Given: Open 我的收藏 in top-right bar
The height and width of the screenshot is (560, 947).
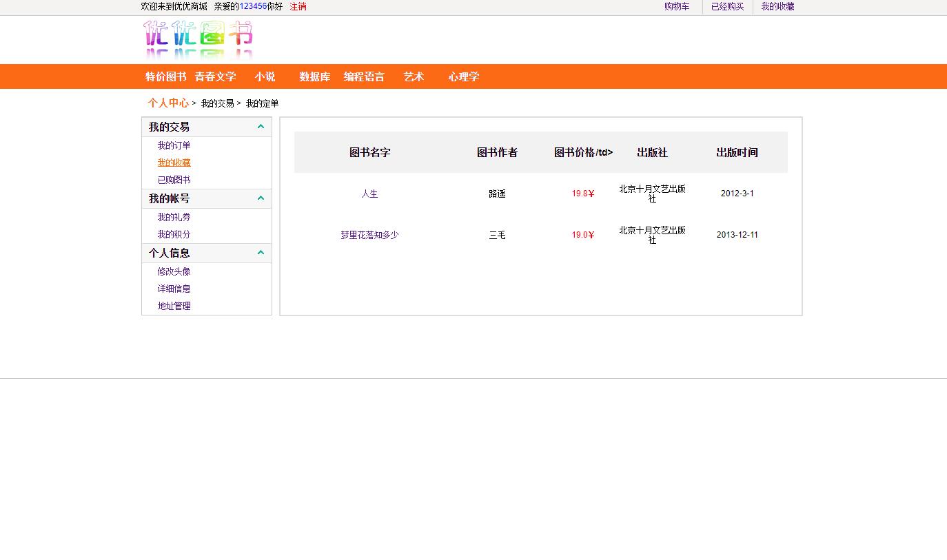Looking at the screenshot, I should [x=777, y=7].
